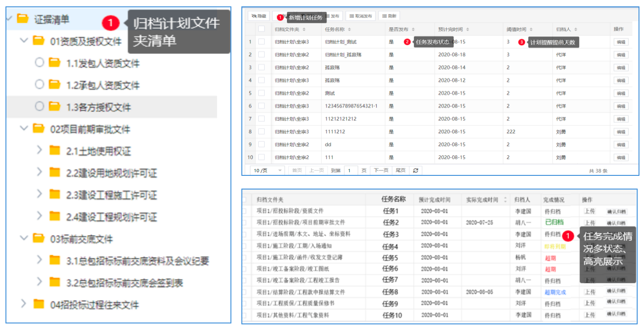
Task: Collapse the 01资质及授权文件 folder
Action: point(24,41)
